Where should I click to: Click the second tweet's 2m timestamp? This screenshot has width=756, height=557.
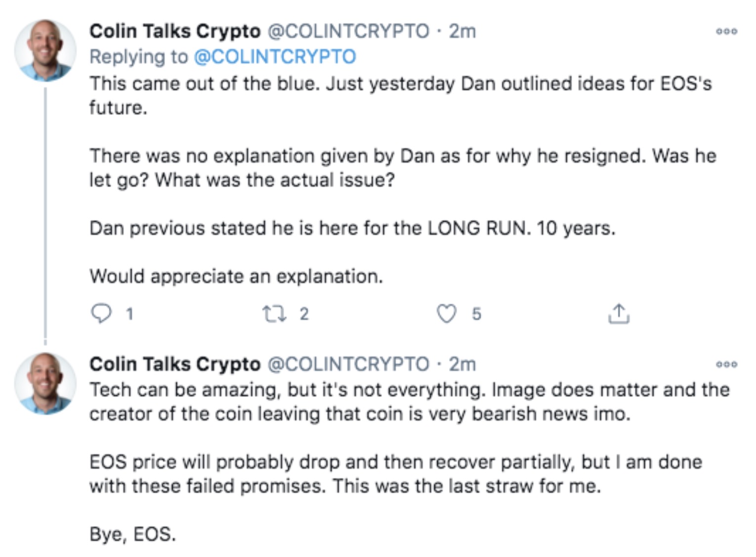[462, 364]
